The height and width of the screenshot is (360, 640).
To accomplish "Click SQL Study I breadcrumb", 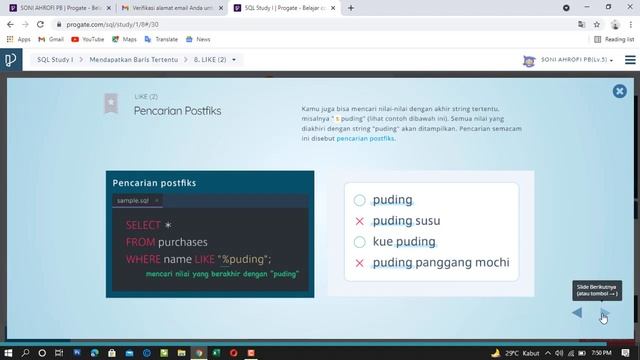I will click(55, 60).
